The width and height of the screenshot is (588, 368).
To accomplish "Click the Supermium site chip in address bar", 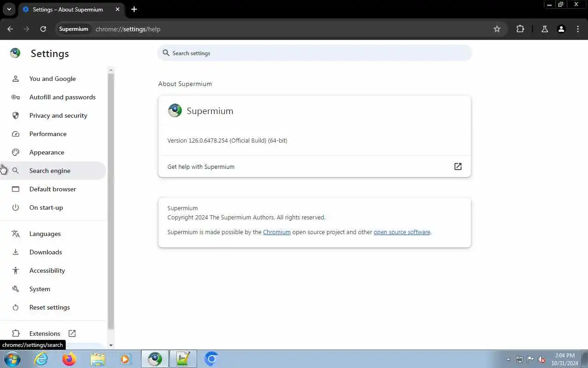I will tap(73, 29).
